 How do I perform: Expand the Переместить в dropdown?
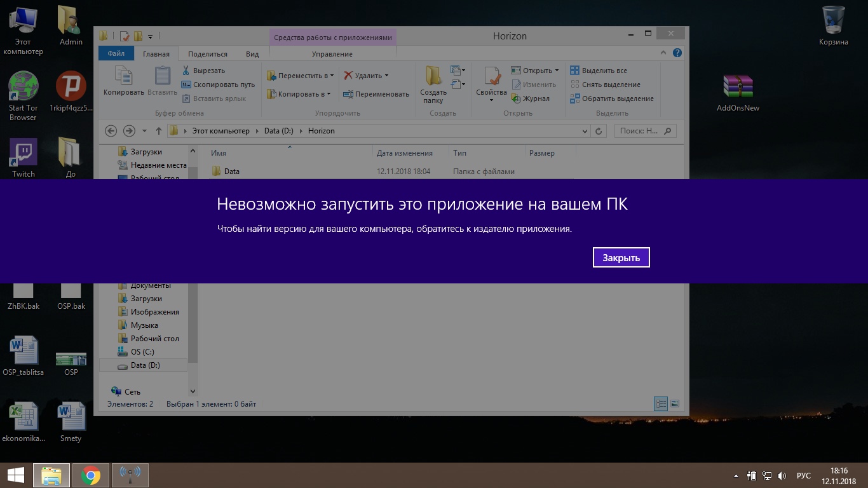tap(332, 76)
